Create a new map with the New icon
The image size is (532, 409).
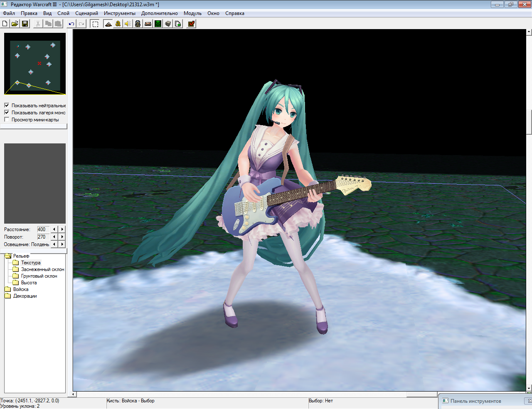[x=5, y=24]
